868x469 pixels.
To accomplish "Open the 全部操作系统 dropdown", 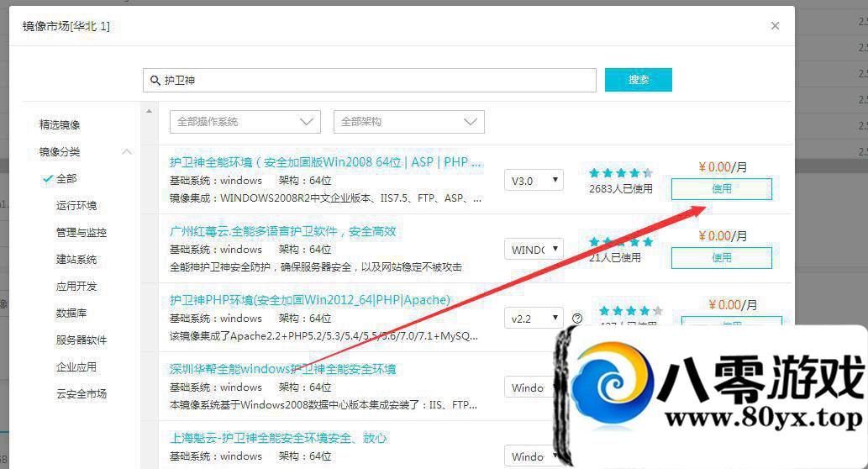I will [x=245, y=122].
